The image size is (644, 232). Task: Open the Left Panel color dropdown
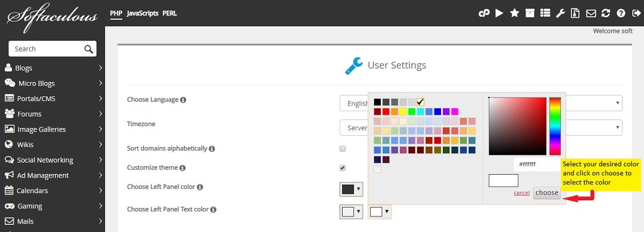351,189
